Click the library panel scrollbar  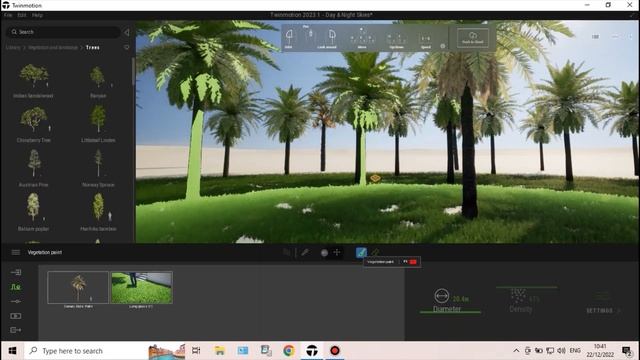133,71
